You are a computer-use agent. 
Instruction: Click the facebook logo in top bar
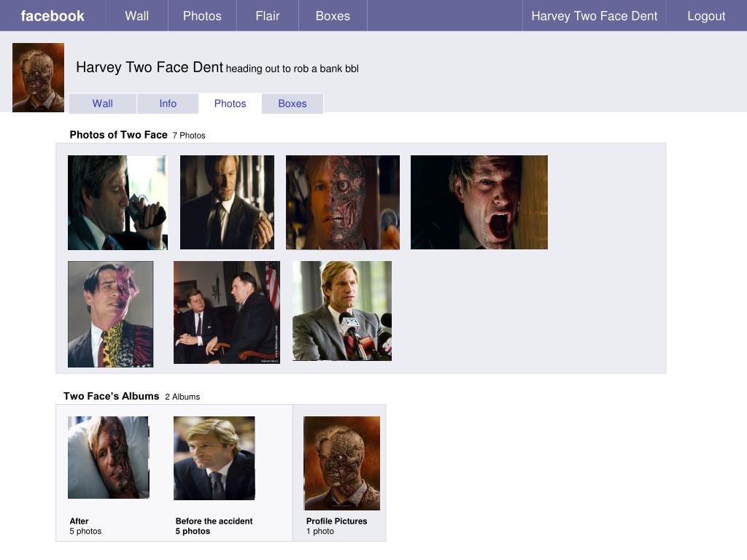(x=53, y=16)
